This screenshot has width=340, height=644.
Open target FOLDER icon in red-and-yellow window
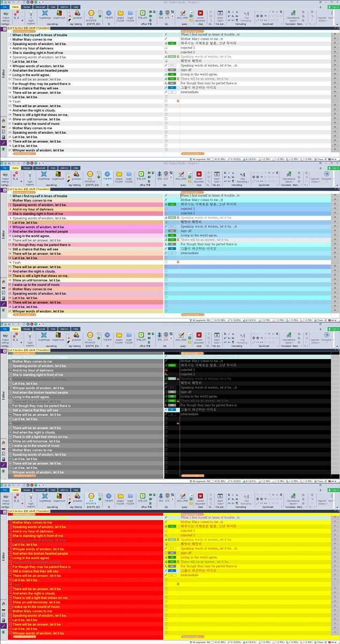[x=130, y=499]
